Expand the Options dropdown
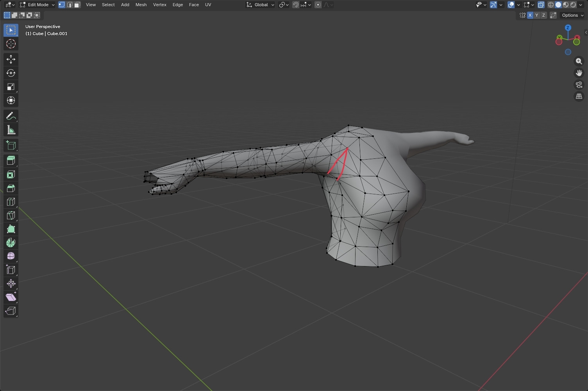The image size is (588, 391). 572,15
